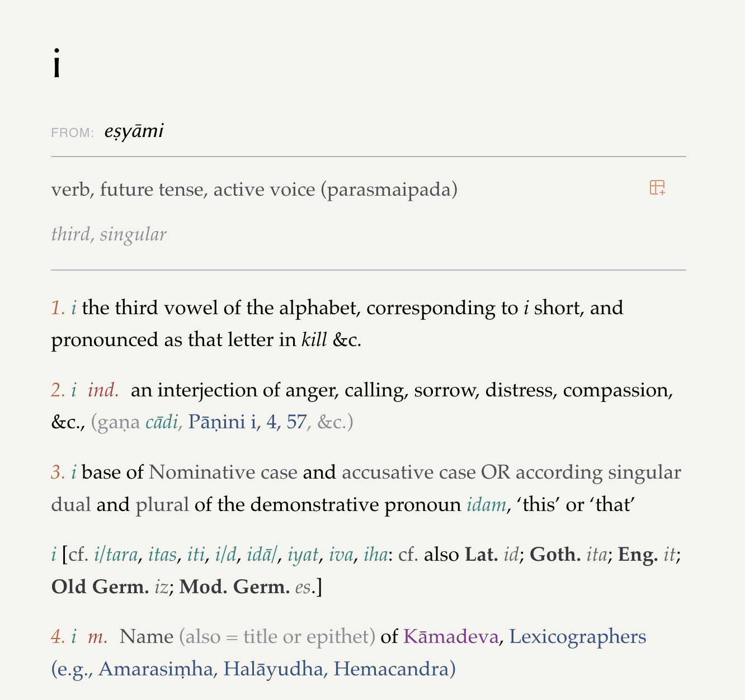
Task: Click the Kāmadeva name link
Action: click(x=450, y=637)
